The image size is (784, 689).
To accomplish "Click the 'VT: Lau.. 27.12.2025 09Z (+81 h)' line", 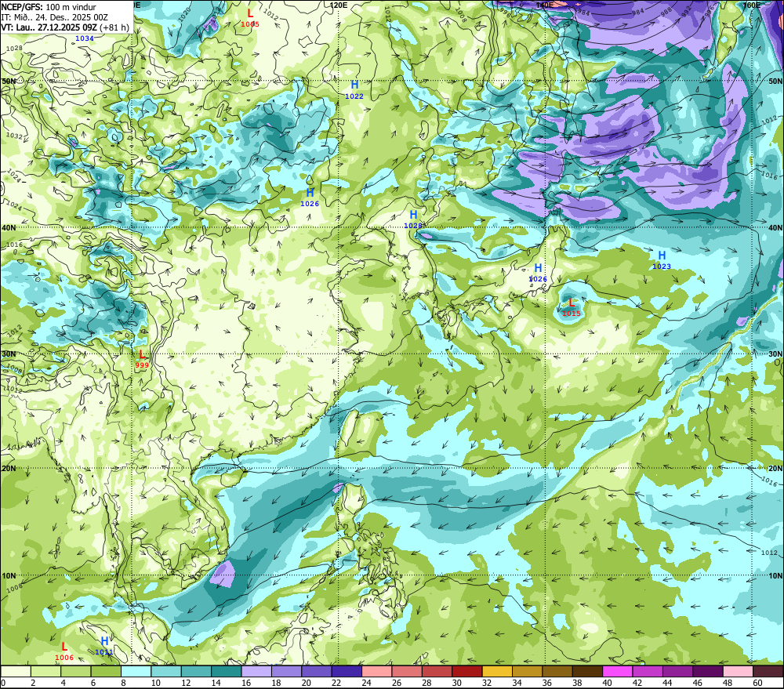I will pyautogui.click(x=64, y=27).
